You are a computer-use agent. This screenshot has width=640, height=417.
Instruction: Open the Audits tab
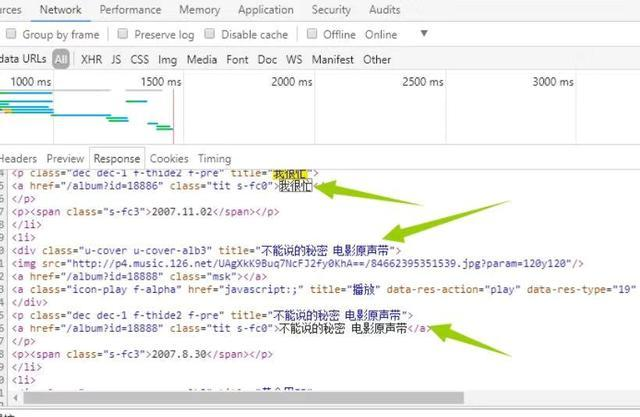click(384, 9)
